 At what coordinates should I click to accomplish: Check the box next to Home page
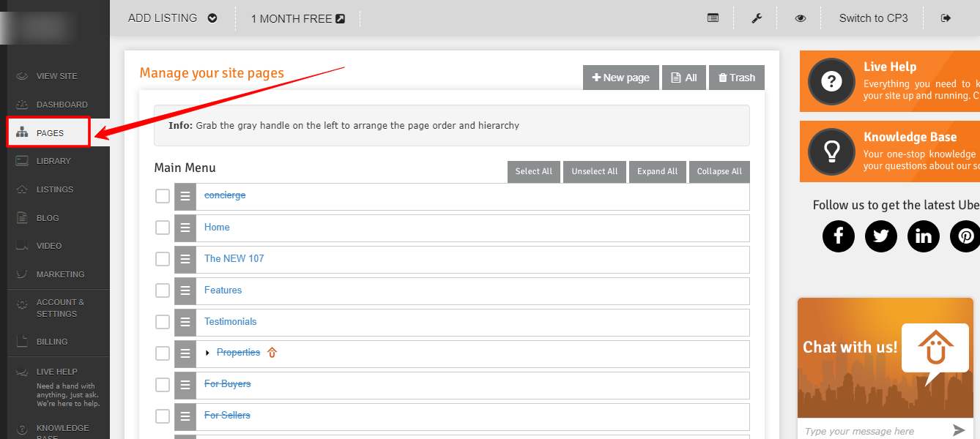tap(163, 228)
